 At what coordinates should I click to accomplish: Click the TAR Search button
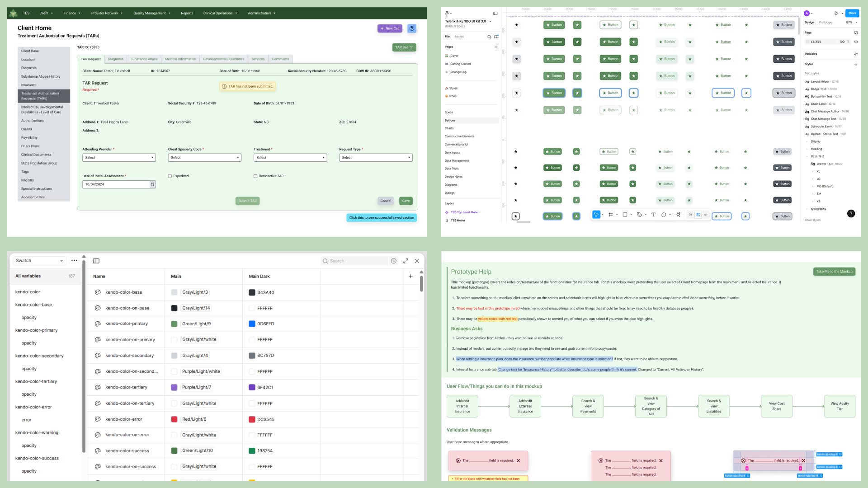[404, 47]
